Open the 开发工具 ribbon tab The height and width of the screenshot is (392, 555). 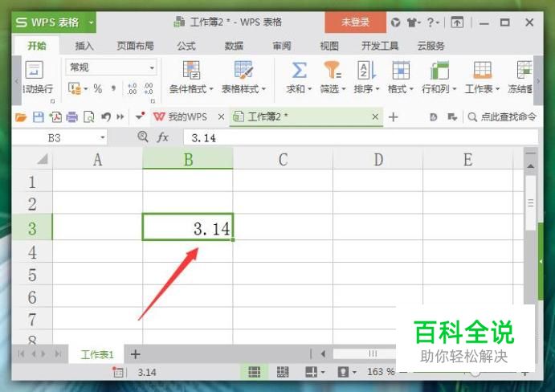(x=380, y=46)
